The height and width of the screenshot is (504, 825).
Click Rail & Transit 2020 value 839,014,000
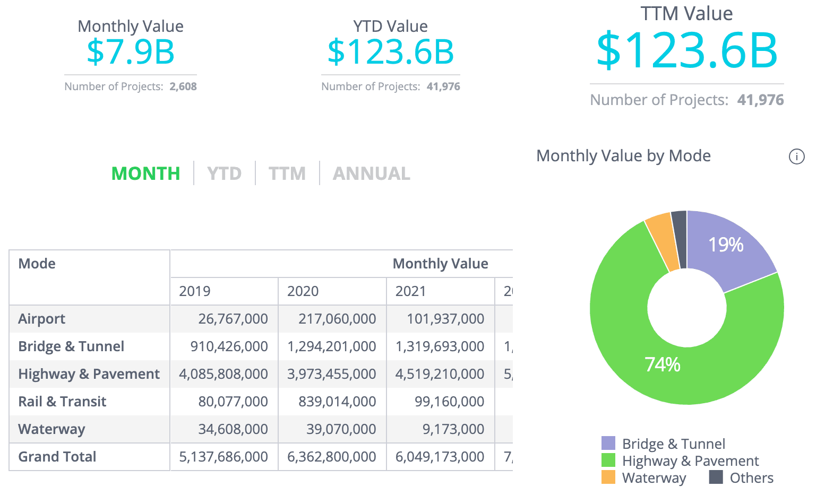(x=337, y=402)
